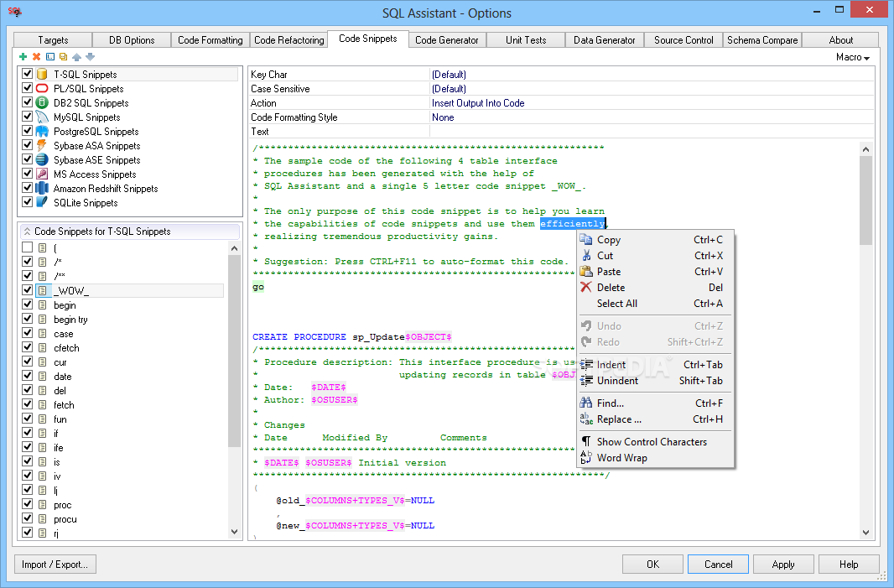Open the Code Formatting Style None value
Screen dimensions: 894x588
click(x=652, y=117)
